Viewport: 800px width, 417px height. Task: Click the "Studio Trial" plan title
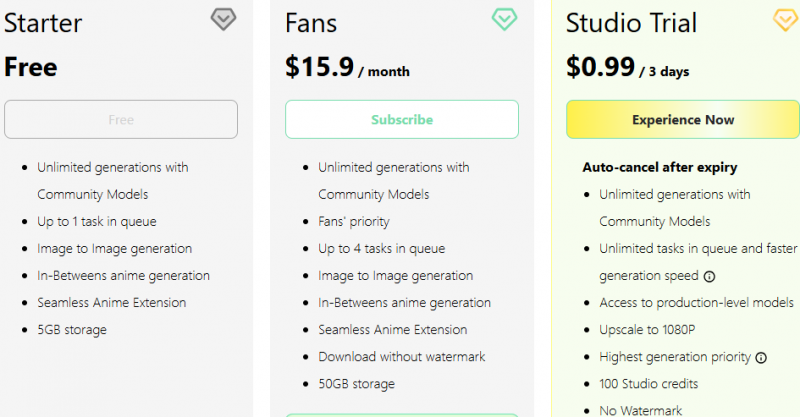coord(631,23)
